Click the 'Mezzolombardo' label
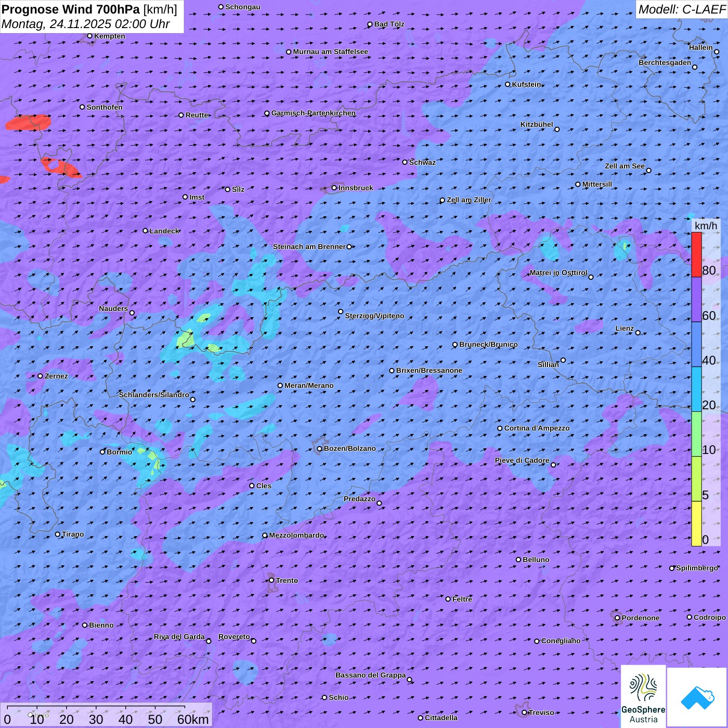This screenshot has height=728, width=728. click(296, 535)
